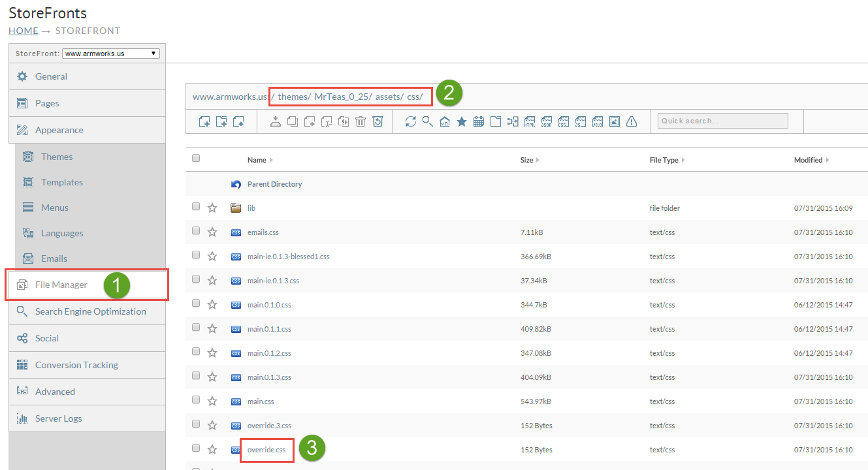Open override.css file
This screenshot has width=868, height=470.
point(266,450)
